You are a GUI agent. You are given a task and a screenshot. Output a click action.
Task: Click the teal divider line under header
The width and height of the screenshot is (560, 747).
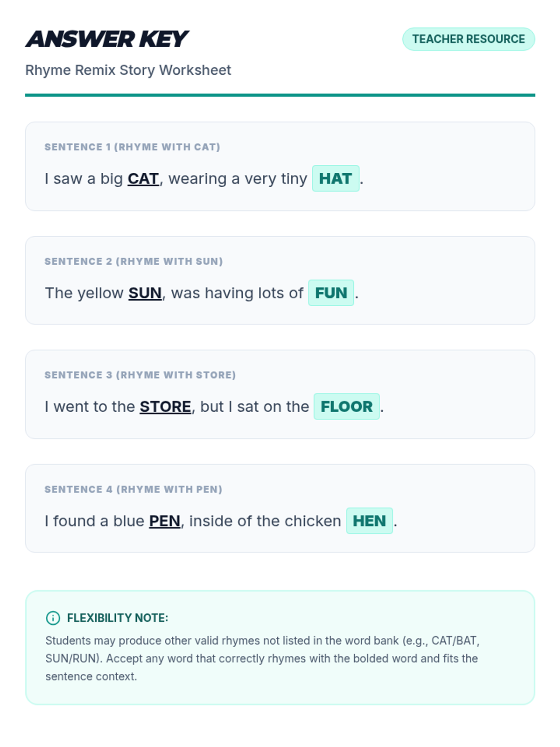[280, 95]
